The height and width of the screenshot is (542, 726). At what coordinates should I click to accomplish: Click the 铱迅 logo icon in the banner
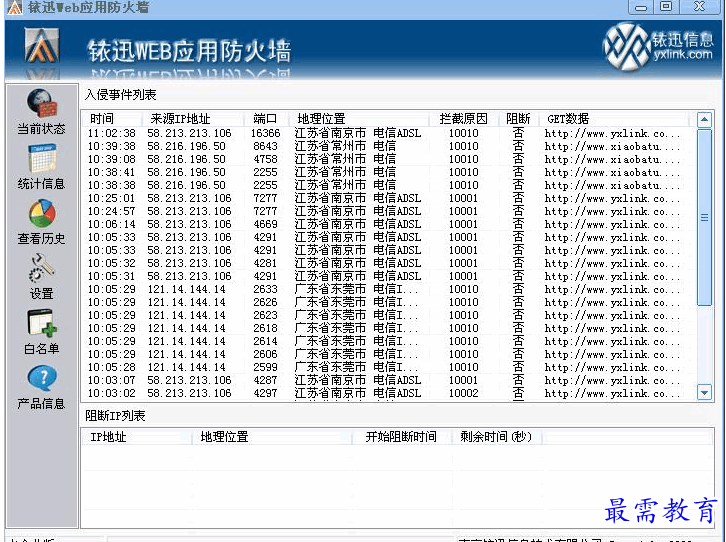click(x=42, y=45)
